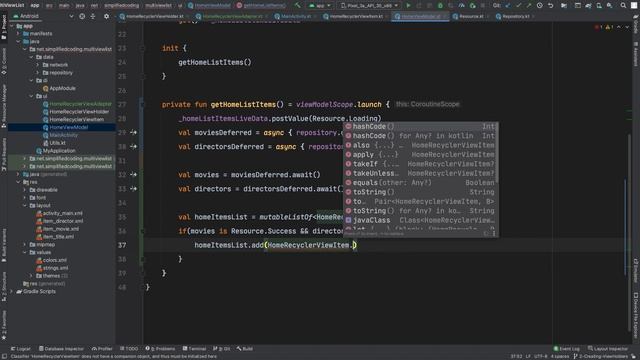Open the Problems tool window
This screenshot has width=640, height=360.
click(x=160, y=349)
